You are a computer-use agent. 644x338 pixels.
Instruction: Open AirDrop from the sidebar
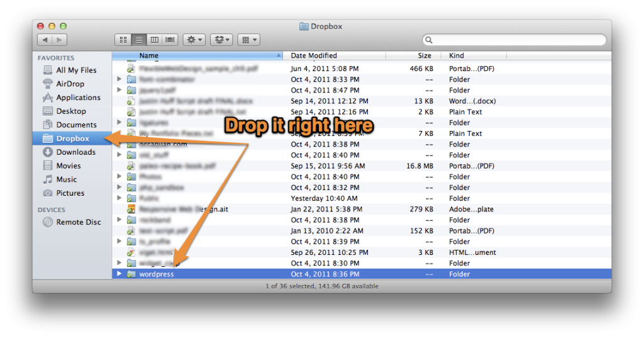pos(72,84)
